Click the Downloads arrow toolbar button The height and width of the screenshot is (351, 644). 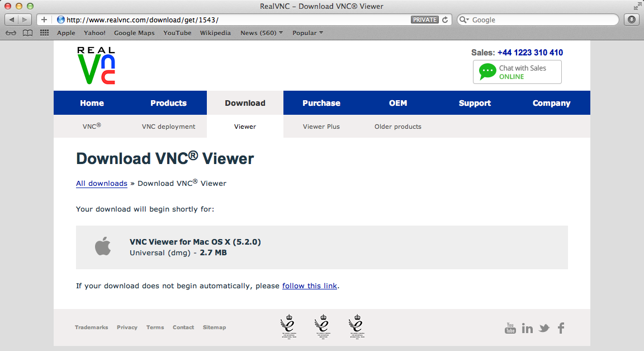pyautogui.click(x=632, y=20)
